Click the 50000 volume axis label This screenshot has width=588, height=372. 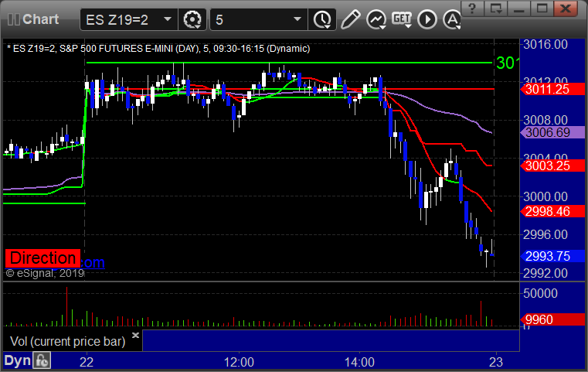coord(540,293)
